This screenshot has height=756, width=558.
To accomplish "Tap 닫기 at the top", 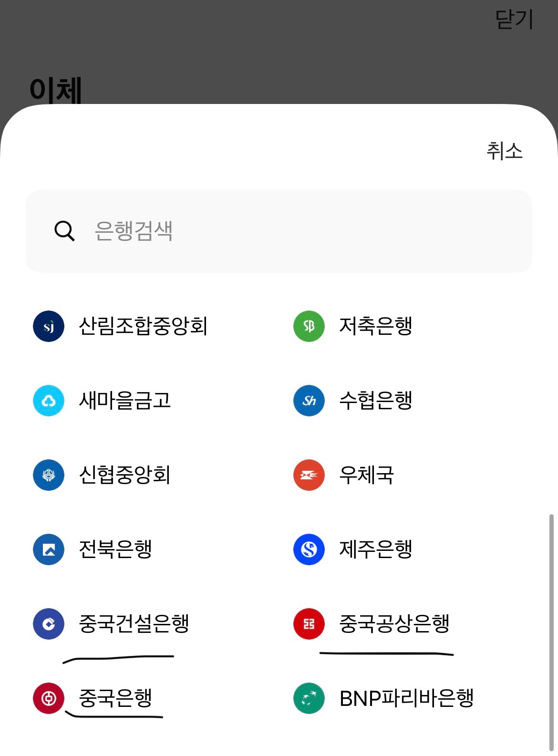I will tap(514, 20).
